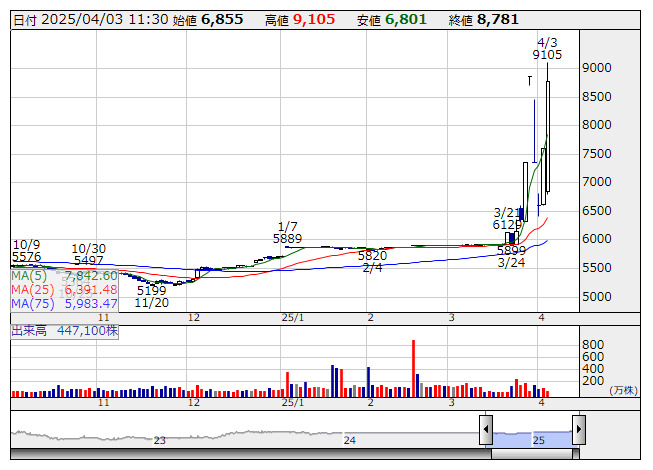Click the right range handle arrow in navigator
Screen dimensions: 653x470
[578, 430]
